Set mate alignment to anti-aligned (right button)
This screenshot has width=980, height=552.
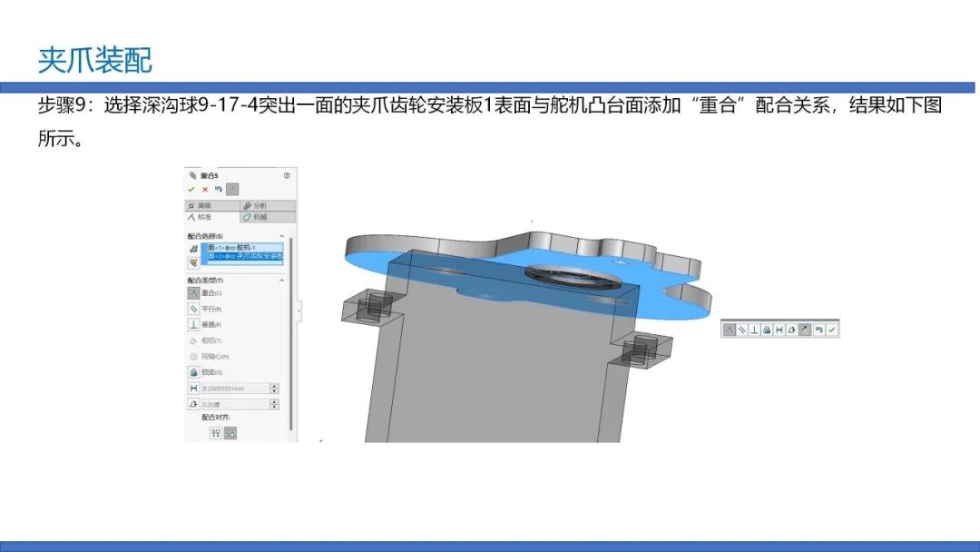pyautogui.click(x=230, y=432)
